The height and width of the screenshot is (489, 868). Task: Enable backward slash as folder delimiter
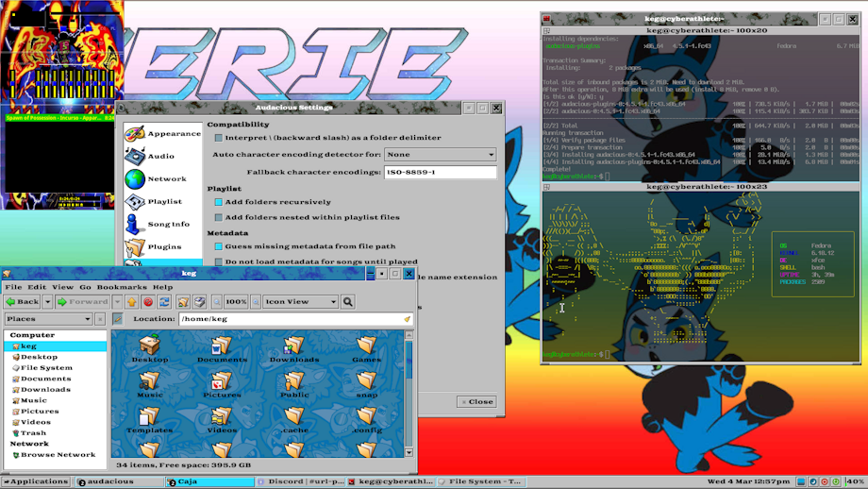219,138
